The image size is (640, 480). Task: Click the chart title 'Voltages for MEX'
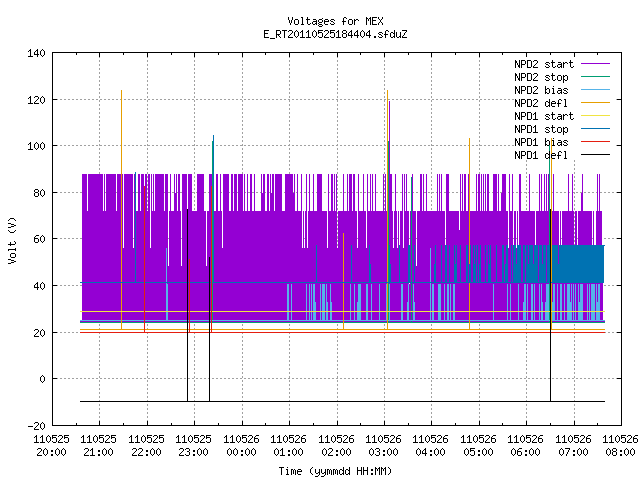[335, 21]
